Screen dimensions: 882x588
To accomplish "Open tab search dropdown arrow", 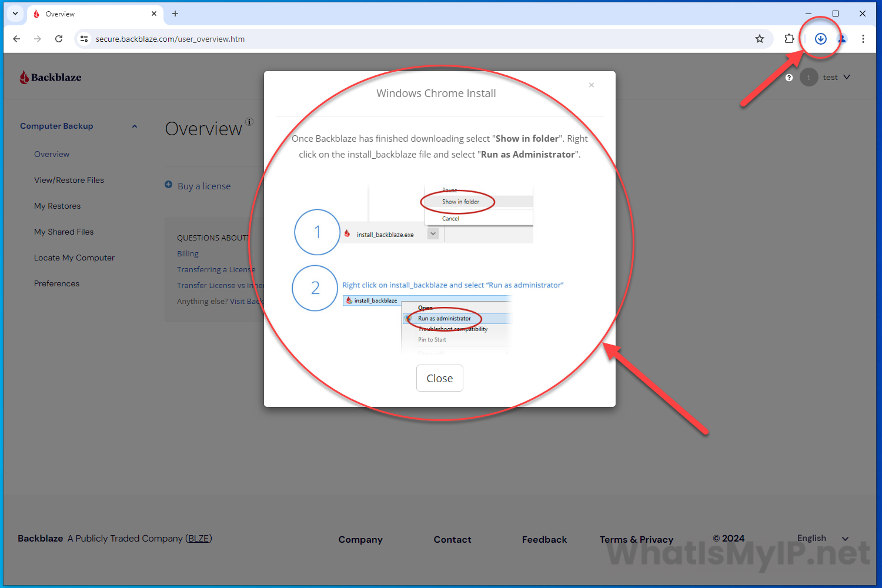I will 15,14.
